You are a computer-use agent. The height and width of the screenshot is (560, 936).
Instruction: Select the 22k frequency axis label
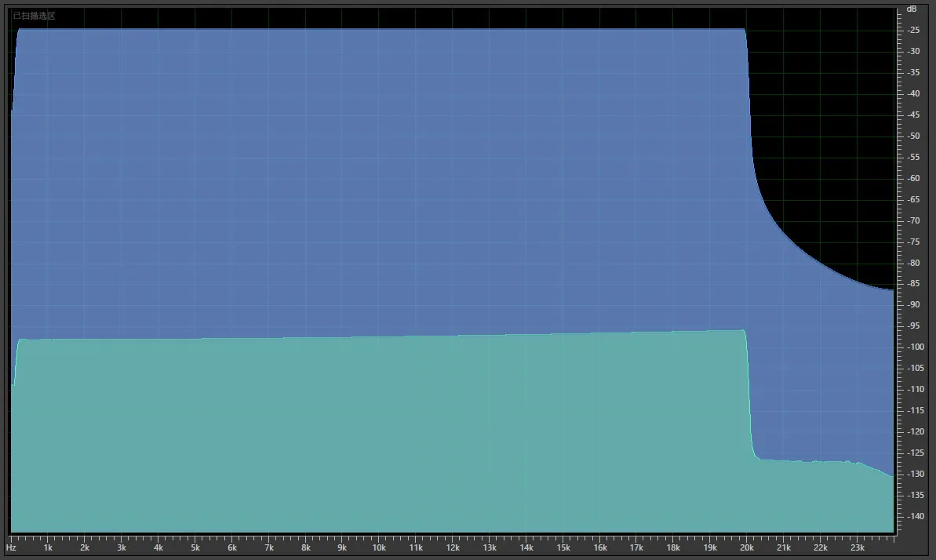click(x=821, y=547)
